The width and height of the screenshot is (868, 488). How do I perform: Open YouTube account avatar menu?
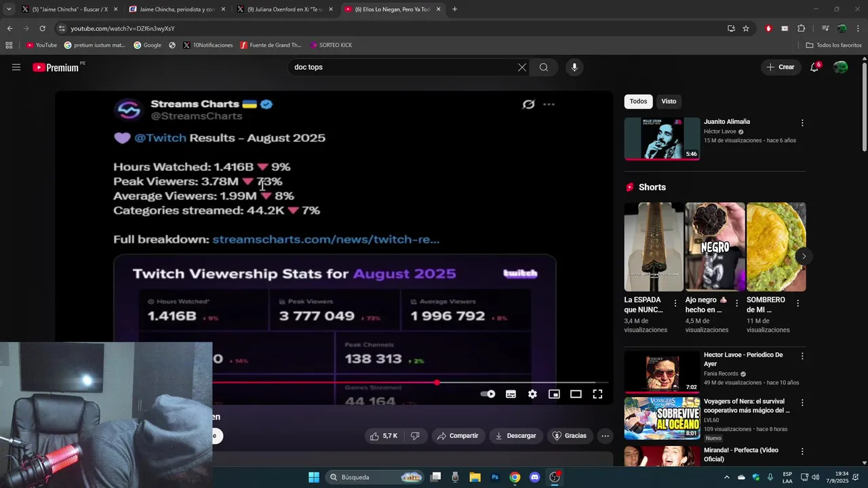[x=840, y=67]
